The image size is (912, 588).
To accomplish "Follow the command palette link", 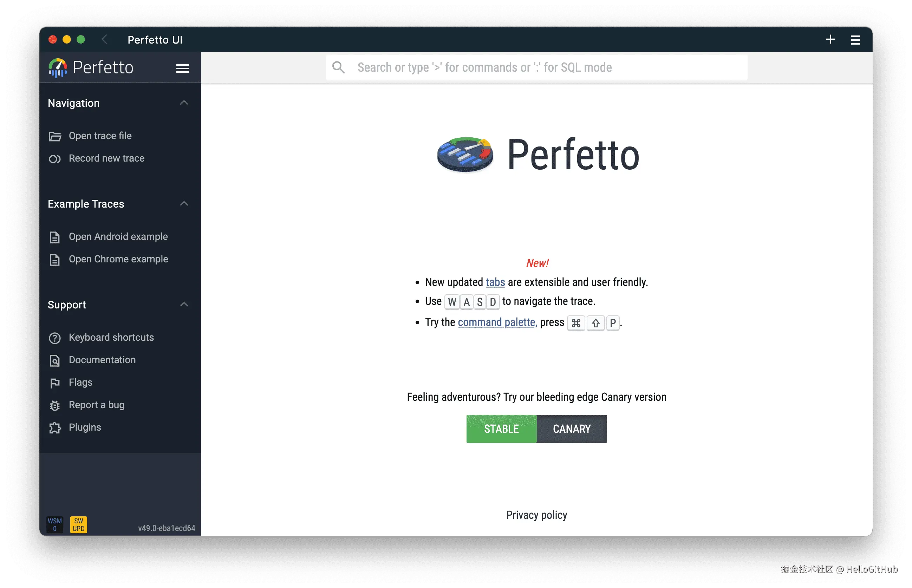I will (496, 323).
